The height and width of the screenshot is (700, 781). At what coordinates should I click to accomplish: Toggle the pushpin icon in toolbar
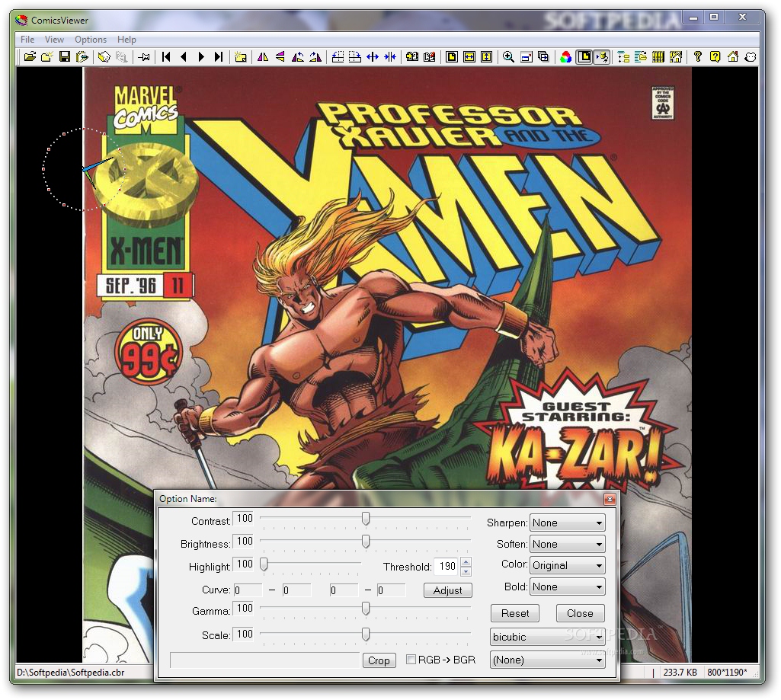coord(145,57)
